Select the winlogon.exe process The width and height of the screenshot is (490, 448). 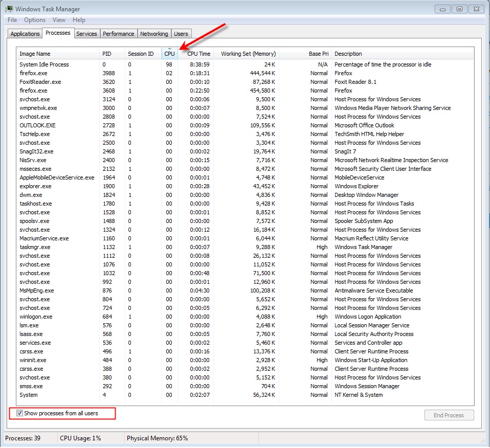click(246, 317)
